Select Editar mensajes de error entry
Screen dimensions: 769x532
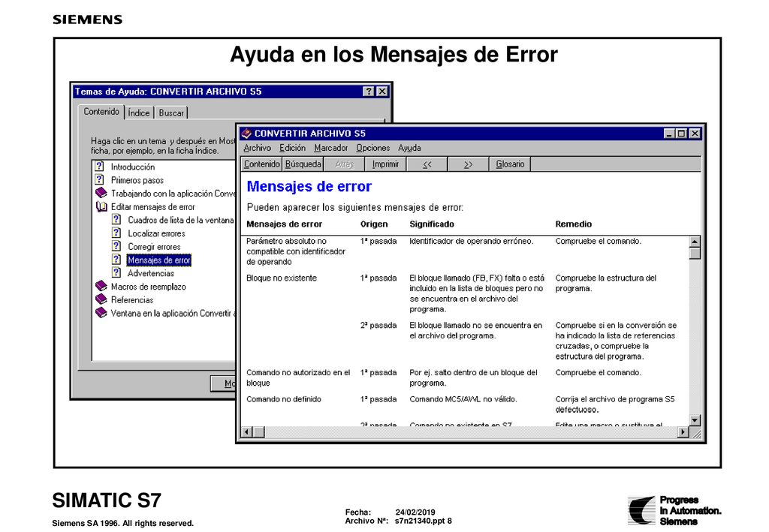click(x=152, y=207)
